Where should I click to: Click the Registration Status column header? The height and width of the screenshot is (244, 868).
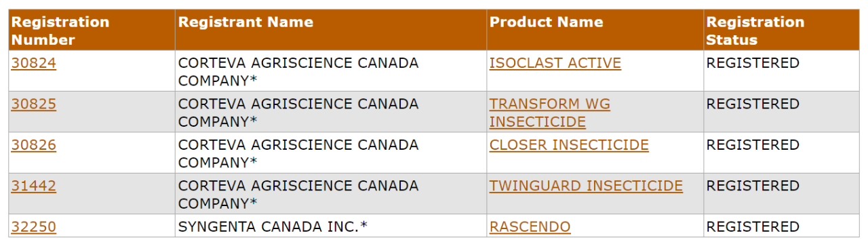[781, 30]
